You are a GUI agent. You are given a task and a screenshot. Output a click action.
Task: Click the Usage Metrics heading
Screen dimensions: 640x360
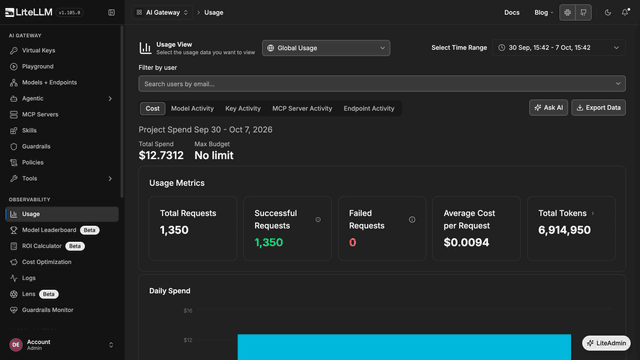coord(177,183)
